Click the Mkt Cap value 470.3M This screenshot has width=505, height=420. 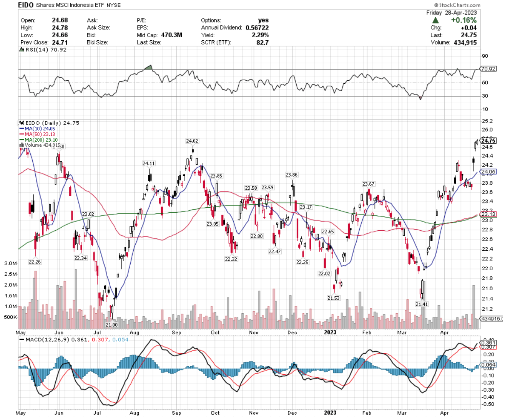(x=171, y=35)
